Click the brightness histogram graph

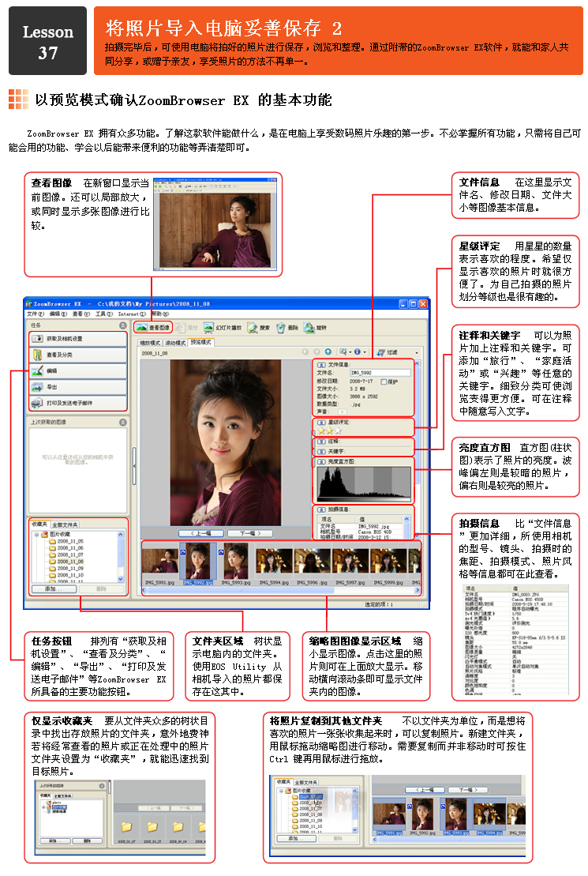pos(364,483)
